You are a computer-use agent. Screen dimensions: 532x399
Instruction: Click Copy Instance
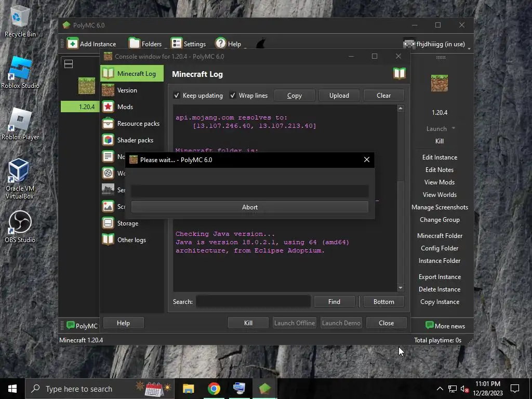tap(440, 302)
